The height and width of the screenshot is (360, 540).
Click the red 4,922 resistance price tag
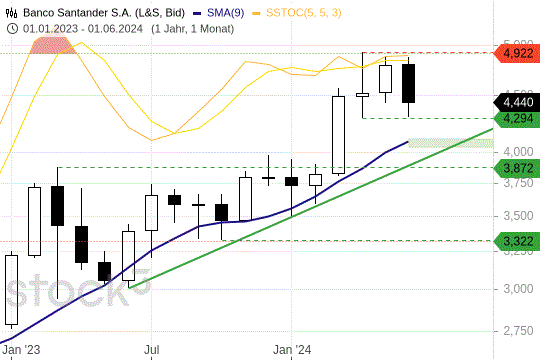(x=517, y=53)
